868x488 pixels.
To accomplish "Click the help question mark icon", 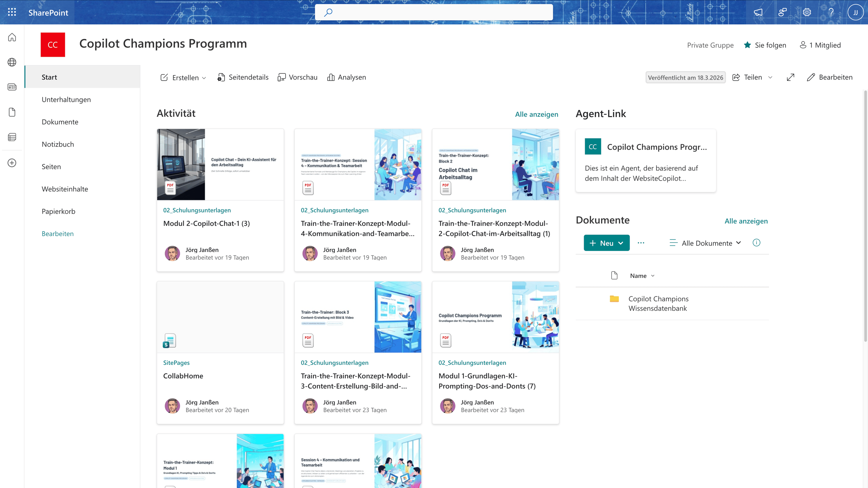I will coord(831,12).
